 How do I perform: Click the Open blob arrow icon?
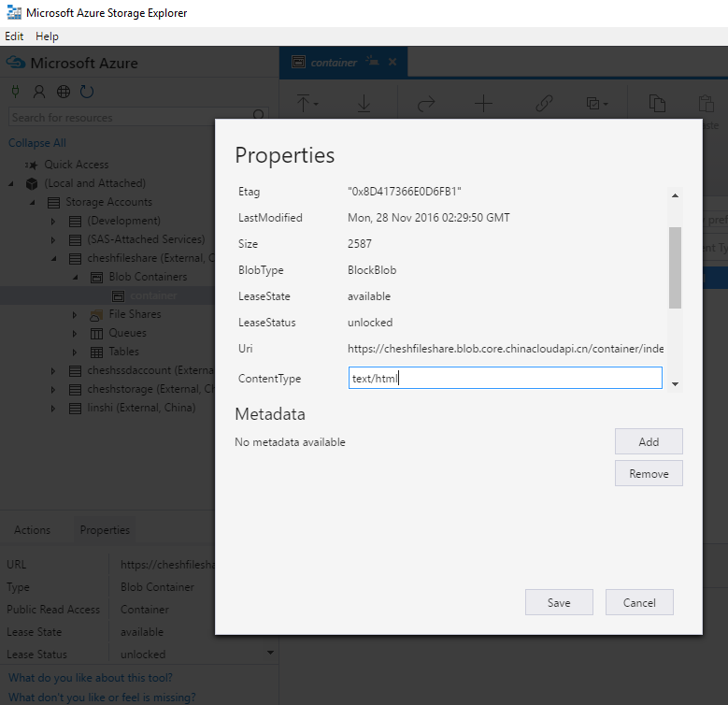point(426,103)
